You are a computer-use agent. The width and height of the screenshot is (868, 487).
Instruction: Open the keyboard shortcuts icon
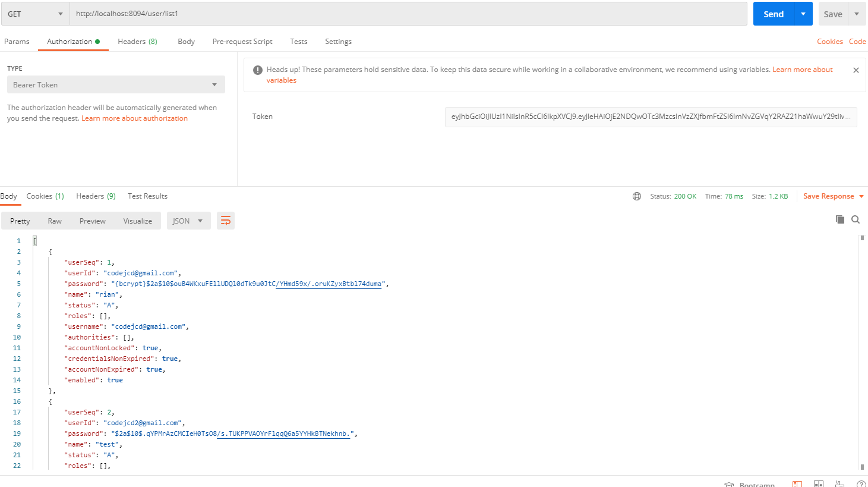[x=840, y=484]
